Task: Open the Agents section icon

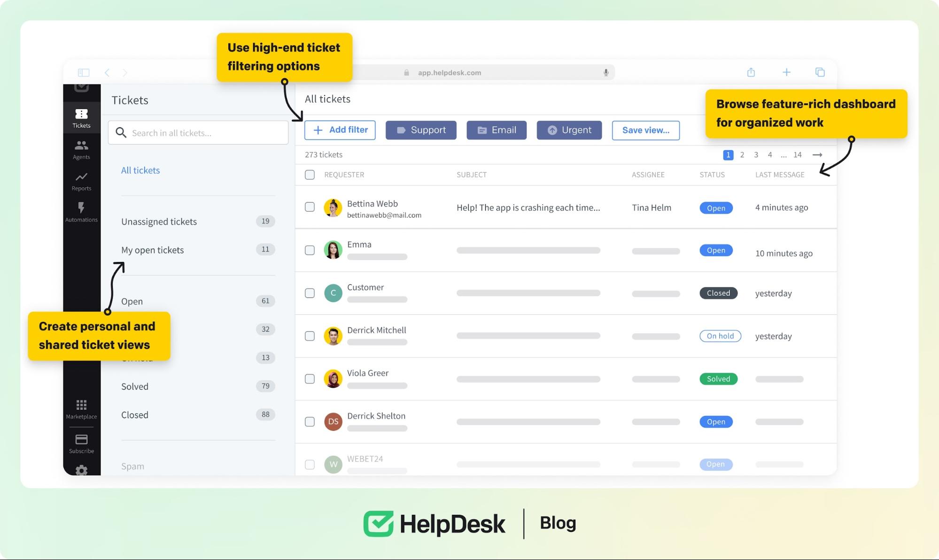Action: pos(81,146)
